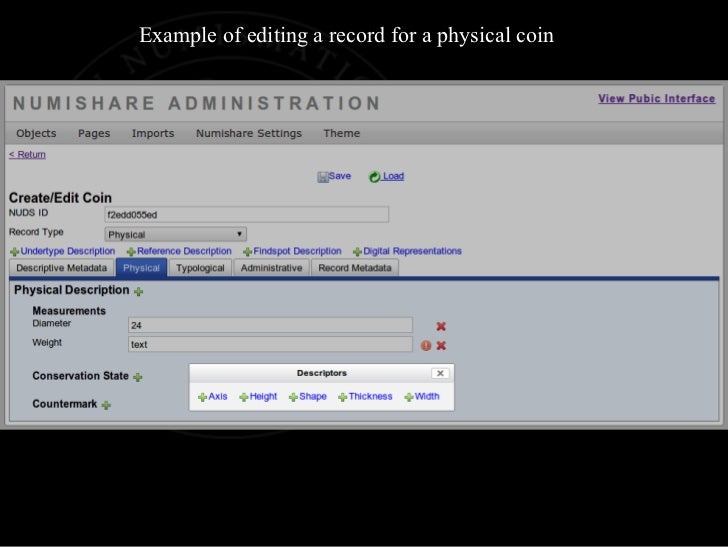Click the plus icon beside Width
728x547 pixels.
point(409,397)
